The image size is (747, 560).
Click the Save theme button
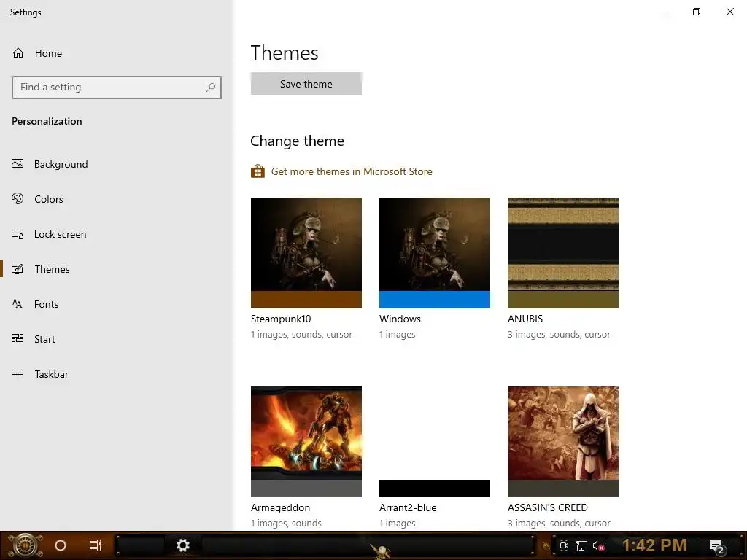point(306,84)
